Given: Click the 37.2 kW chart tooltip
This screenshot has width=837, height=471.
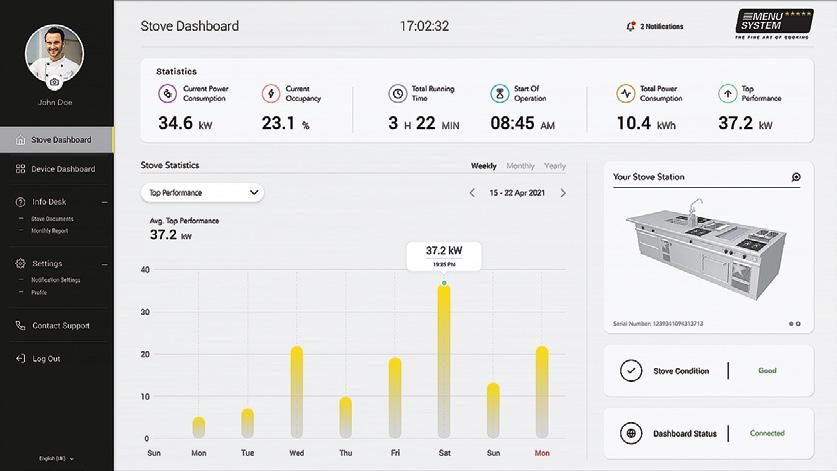Looking at the screenshot, I should pos(444,256).
